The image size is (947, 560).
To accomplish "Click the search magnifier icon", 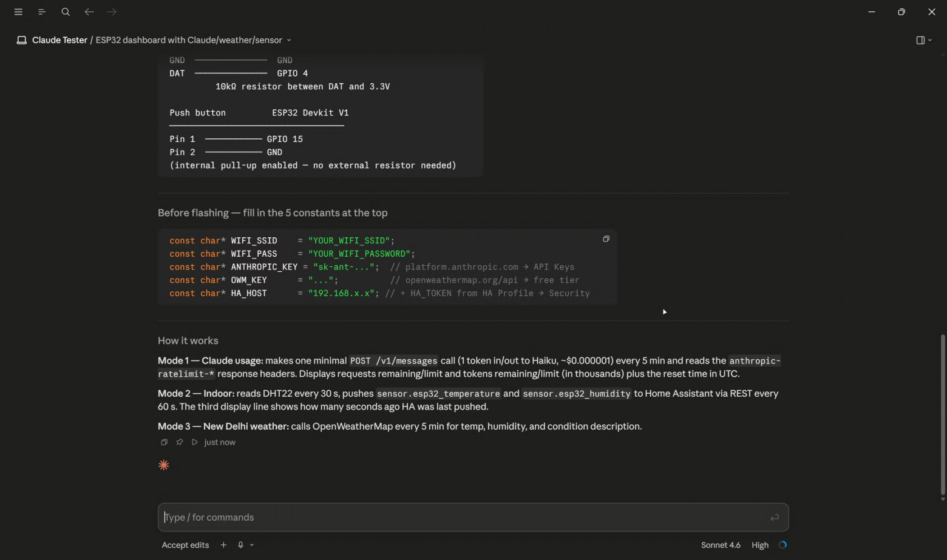I will tap(66, 12).
